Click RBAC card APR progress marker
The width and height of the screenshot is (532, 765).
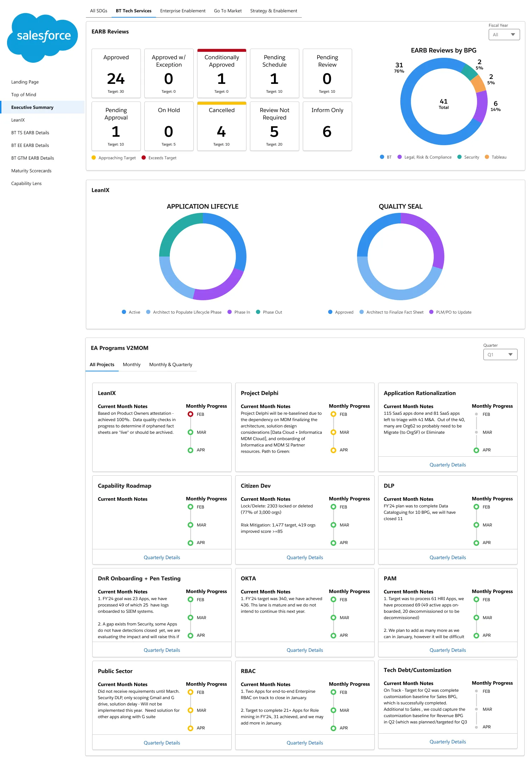click(333, 728)
